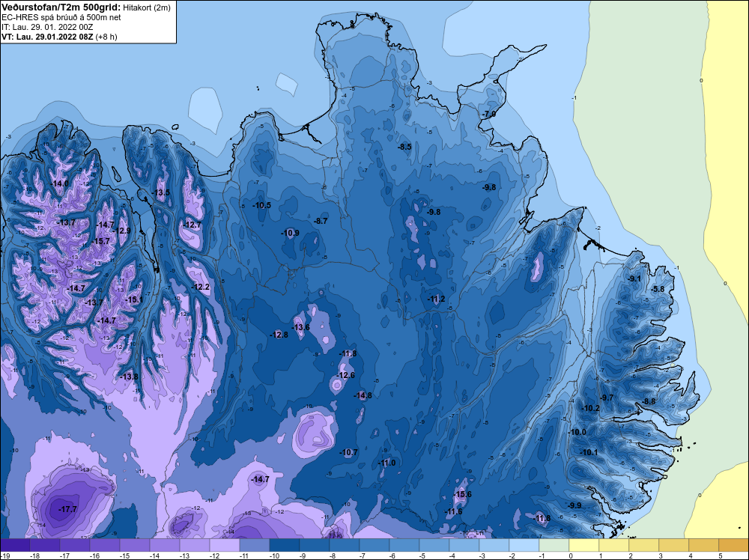
Task: Click the temperature value -10.2
Action: tap(591, 408)
